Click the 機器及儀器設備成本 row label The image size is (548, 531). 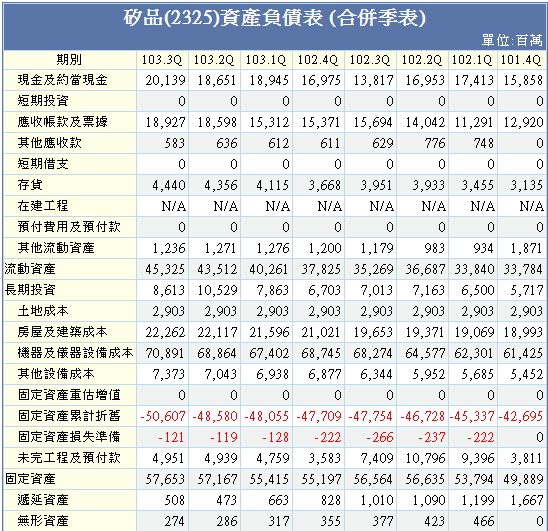[75, 353]
